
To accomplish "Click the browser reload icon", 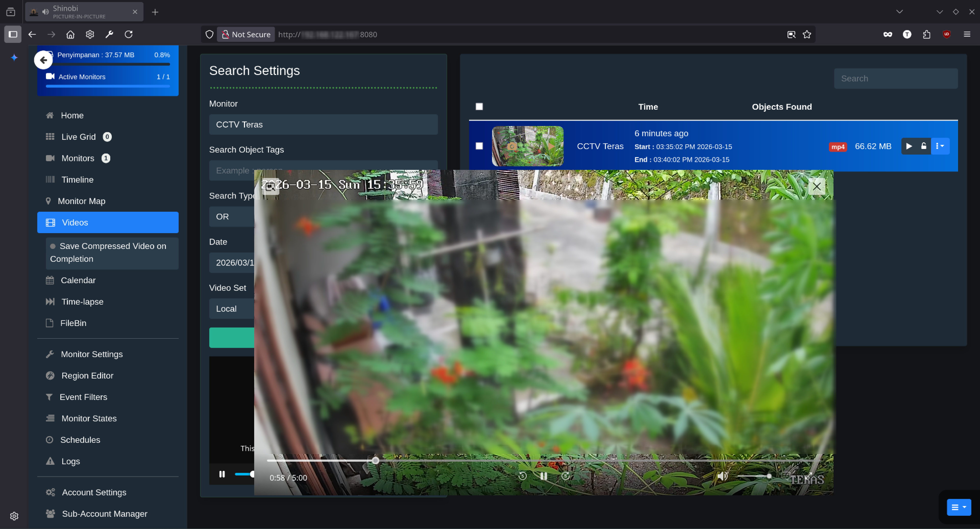I will pyautogui.click(x=129, y=34).
